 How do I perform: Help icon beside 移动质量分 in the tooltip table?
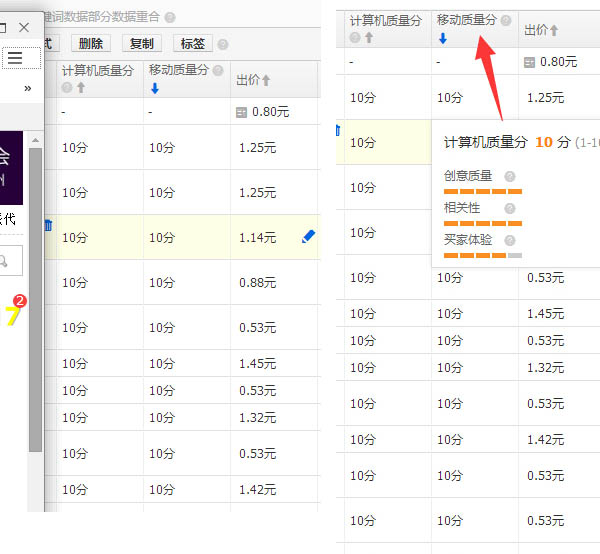pyautogui.click(x=506, y=20)
